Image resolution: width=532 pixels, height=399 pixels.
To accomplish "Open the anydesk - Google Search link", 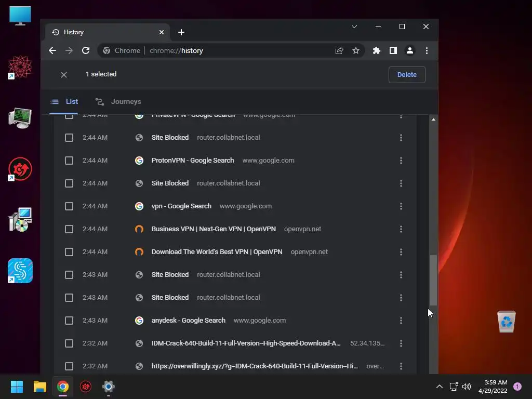I will click(188, 321).
